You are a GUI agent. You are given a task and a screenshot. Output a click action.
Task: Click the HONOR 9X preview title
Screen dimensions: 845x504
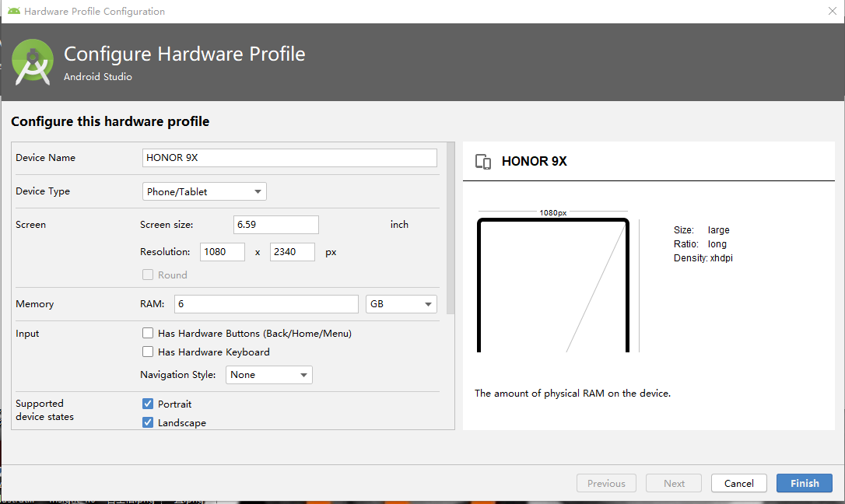tap(534, 162)
